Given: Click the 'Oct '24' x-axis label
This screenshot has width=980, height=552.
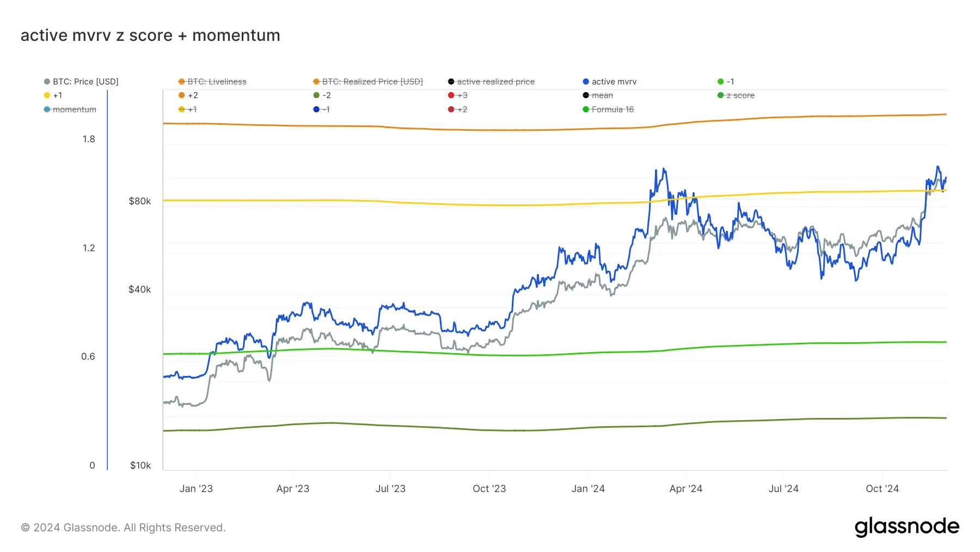Looking at the screenshot, I should pos(883,489).
